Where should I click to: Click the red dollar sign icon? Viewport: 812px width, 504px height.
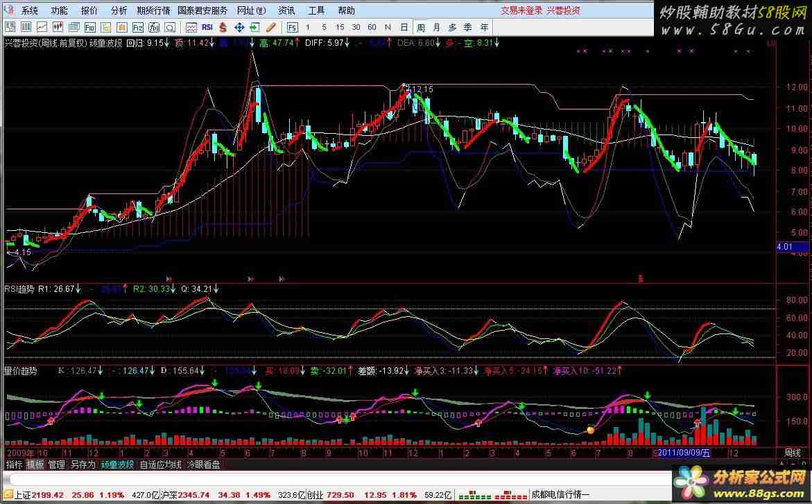pos(223,27)
